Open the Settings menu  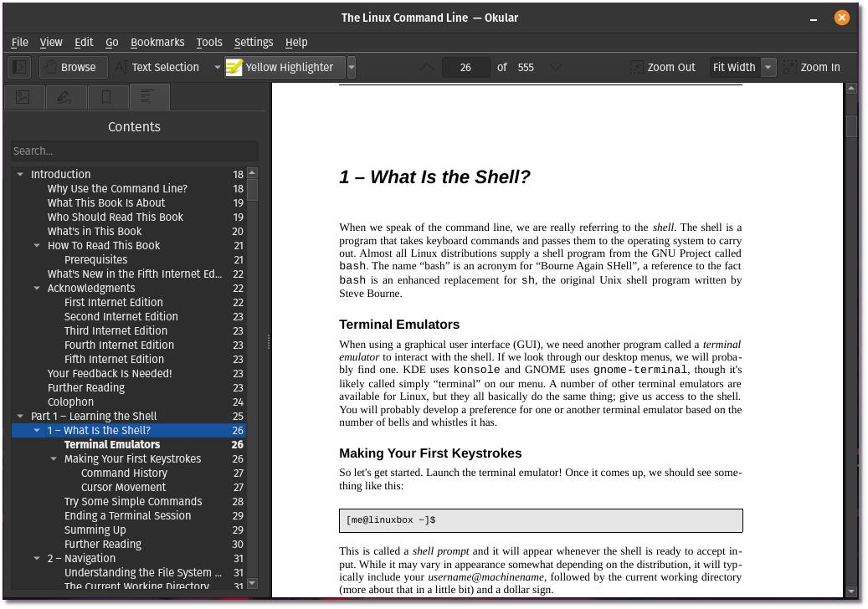tap(253, 42)
